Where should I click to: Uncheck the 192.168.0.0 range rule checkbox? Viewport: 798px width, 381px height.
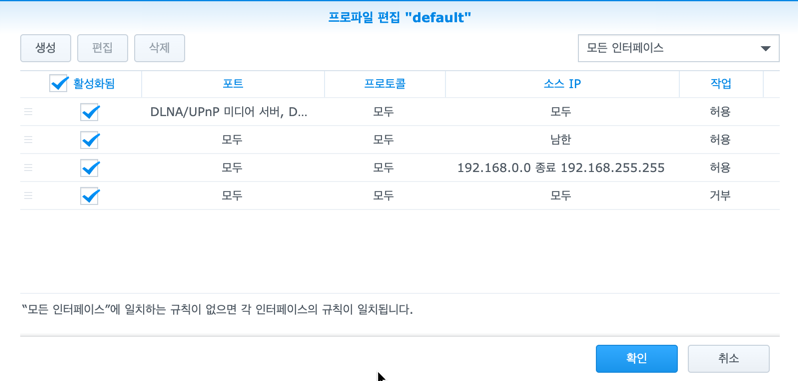click(x=90, y=168)
